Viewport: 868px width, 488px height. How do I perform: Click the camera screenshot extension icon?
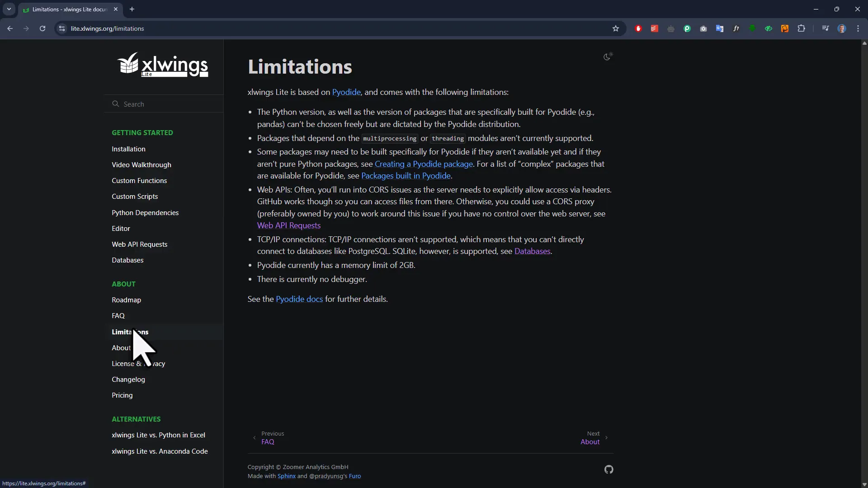tap(703, 28)
